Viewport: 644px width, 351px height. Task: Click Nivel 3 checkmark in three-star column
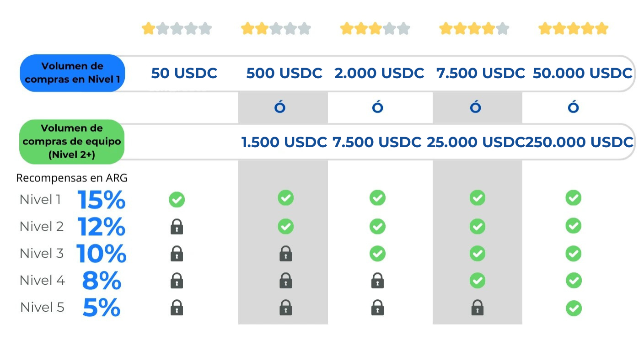(x=377, y=253)
